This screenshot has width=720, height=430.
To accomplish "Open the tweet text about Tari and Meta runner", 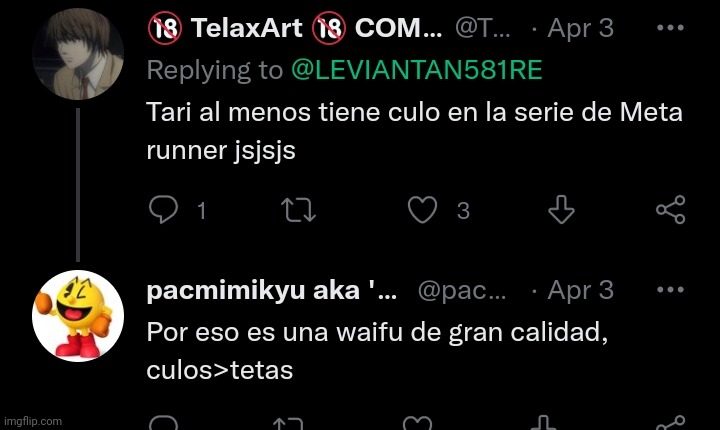I will tap(415, 131).
